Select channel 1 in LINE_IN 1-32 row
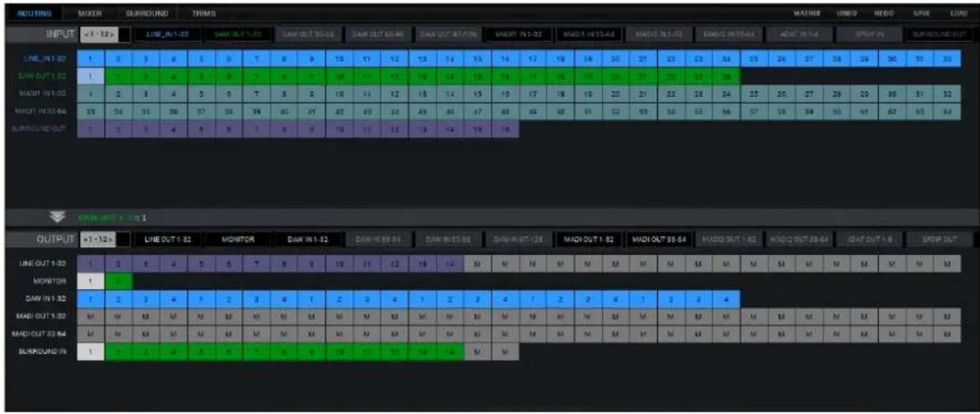Screen dimensions: 980x414 91,58
